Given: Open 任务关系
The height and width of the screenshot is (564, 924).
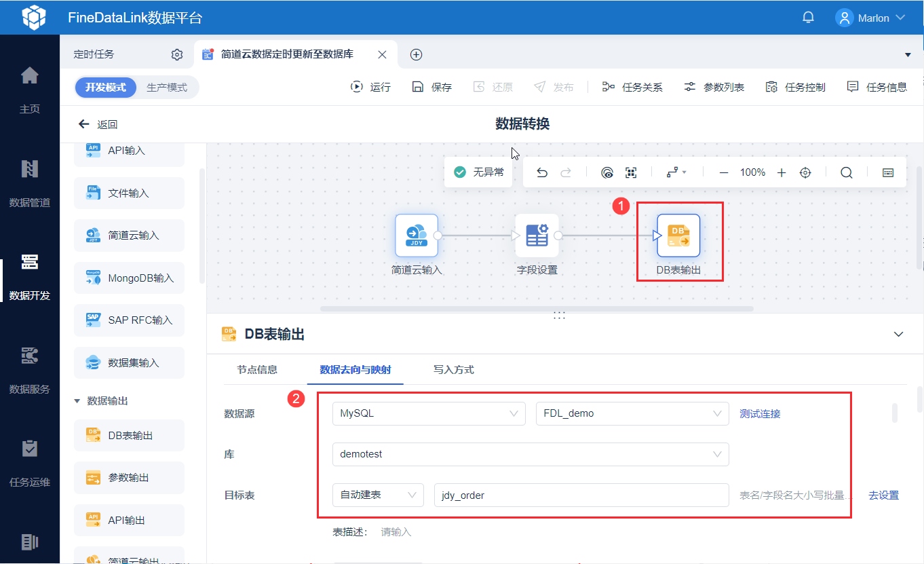Looking at the screenshot, I should coord(632,87).
